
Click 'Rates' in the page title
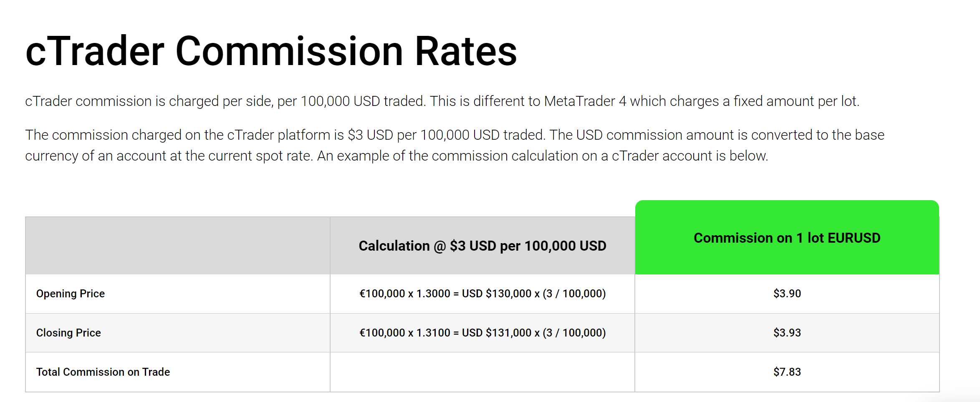click(466, 51)
